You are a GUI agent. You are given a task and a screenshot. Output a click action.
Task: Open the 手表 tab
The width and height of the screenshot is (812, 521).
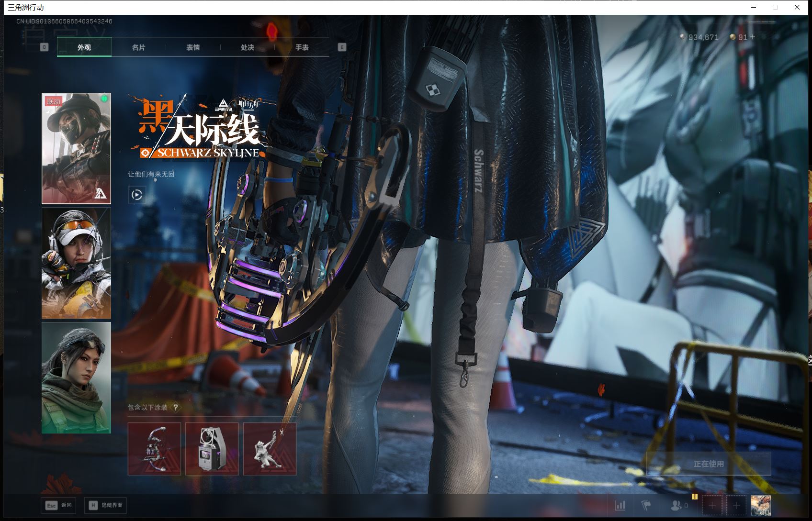pyautogui.click(x=302, y=47)
